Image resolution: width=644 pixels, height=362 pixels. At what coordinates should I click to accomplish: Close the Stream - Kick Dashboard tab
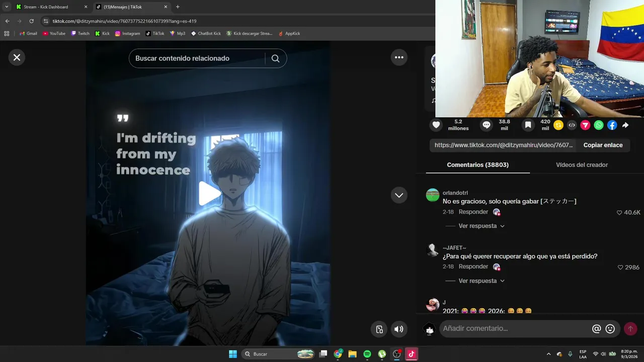point(86,7)
